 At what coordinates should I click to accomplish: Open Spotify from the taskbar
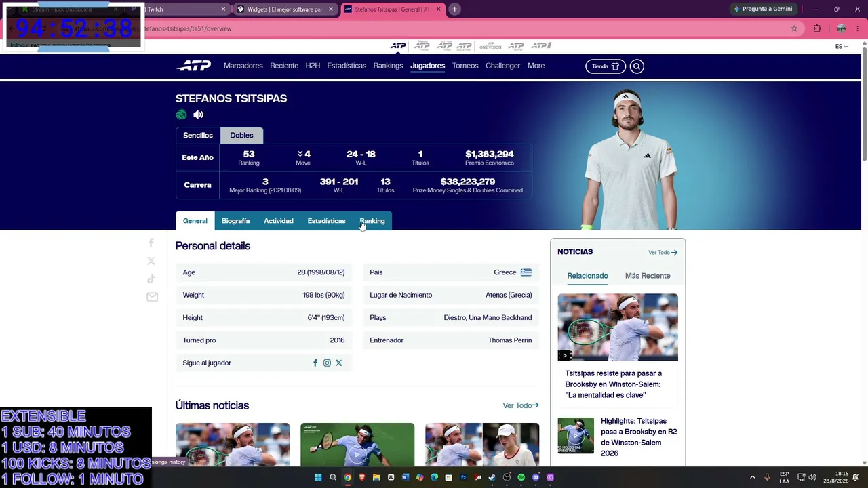[x=521, y=477]
